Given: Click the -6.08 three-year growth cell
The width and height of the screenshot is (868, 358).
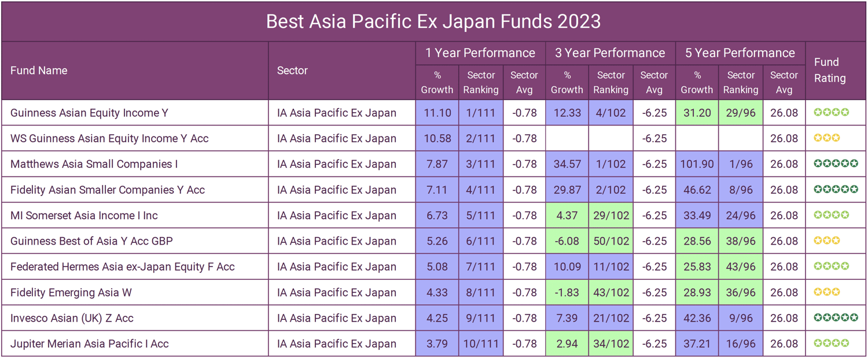Looking at the screenshot, I should pyautogui.click(x=567, y=241).
